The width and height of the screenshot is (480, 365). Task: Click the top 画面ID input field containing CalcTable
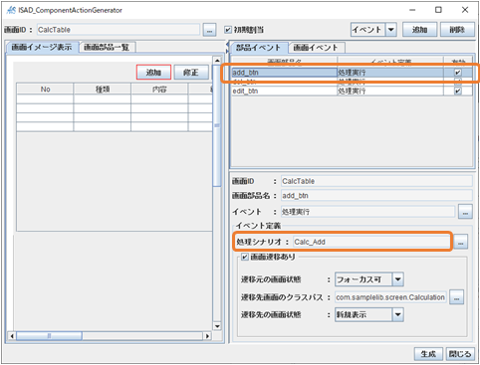pos(118,30)
